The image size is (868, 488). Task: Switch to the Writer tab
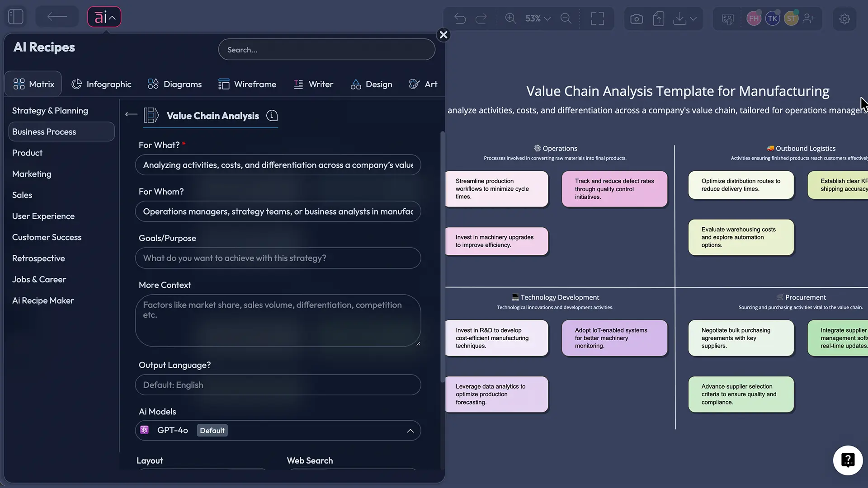[x=314, y=84]
